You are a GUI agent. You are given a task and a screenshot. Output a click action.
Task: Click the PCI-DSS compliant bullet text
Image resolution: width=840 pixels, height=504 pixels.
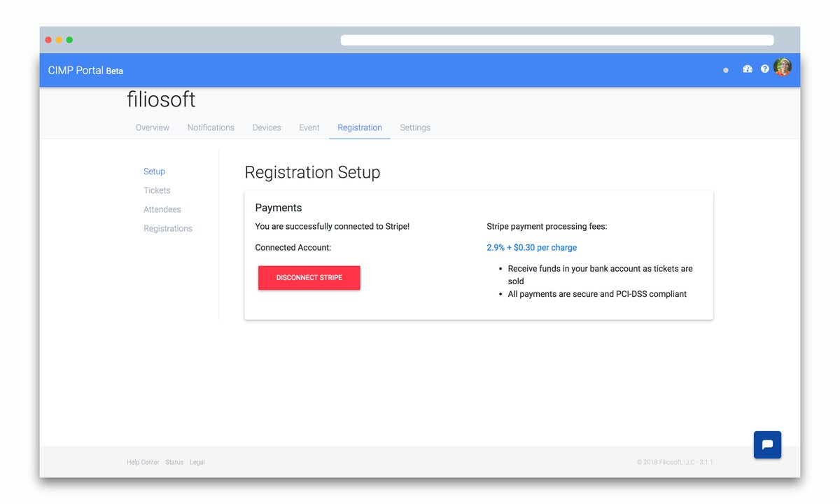point(597,294)
